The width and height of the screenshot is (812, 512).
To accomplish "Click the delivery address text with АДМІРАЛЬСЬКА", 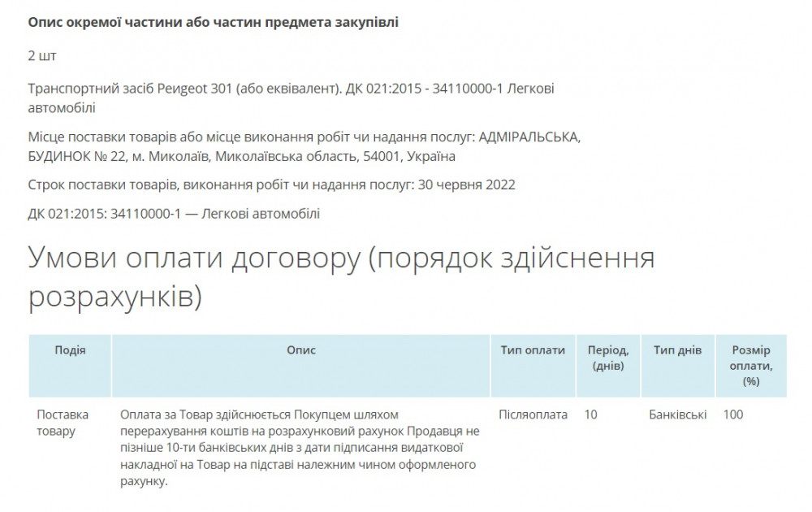I will pyautogui.click(x=304, y=146).
